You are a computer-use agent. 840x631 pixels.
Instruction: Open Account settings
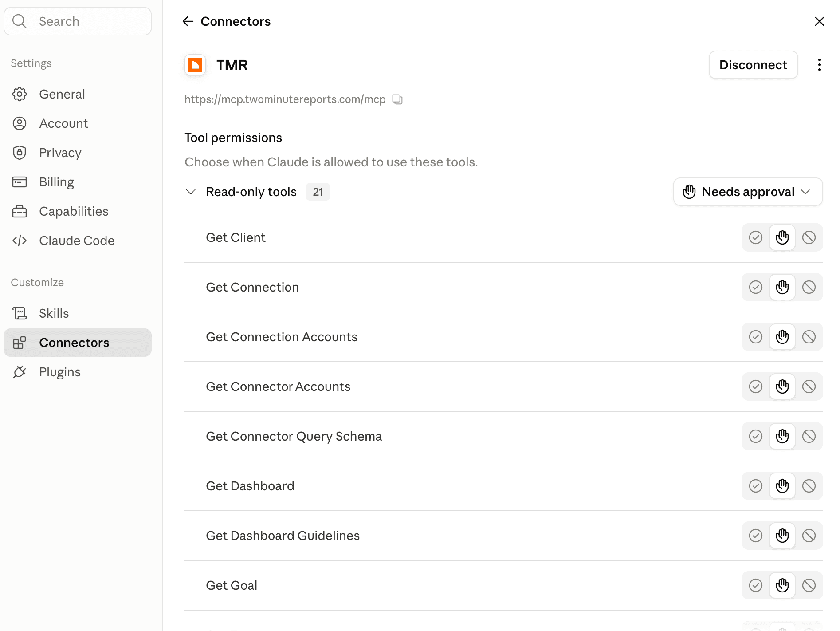point(78,123)
